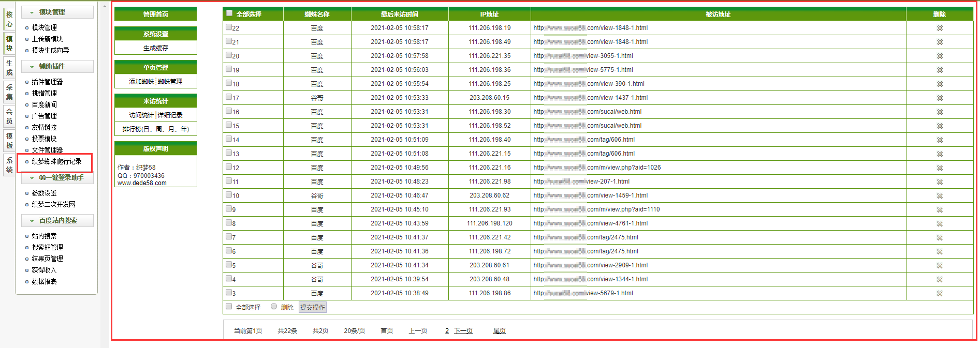
Task: Delete crawl record row 9
Action: (940, 210)
